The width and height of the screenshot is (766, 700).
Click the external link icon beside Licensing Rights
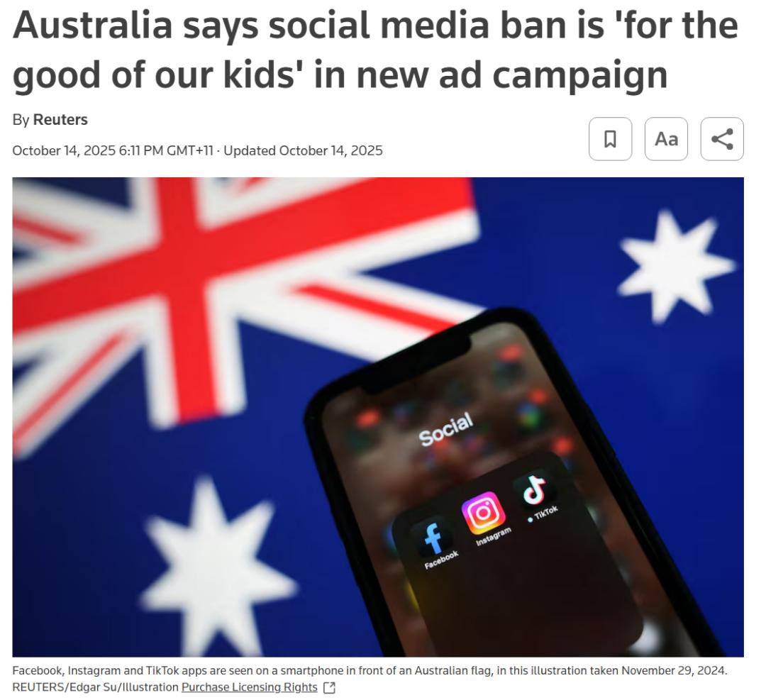click(330, 688)
